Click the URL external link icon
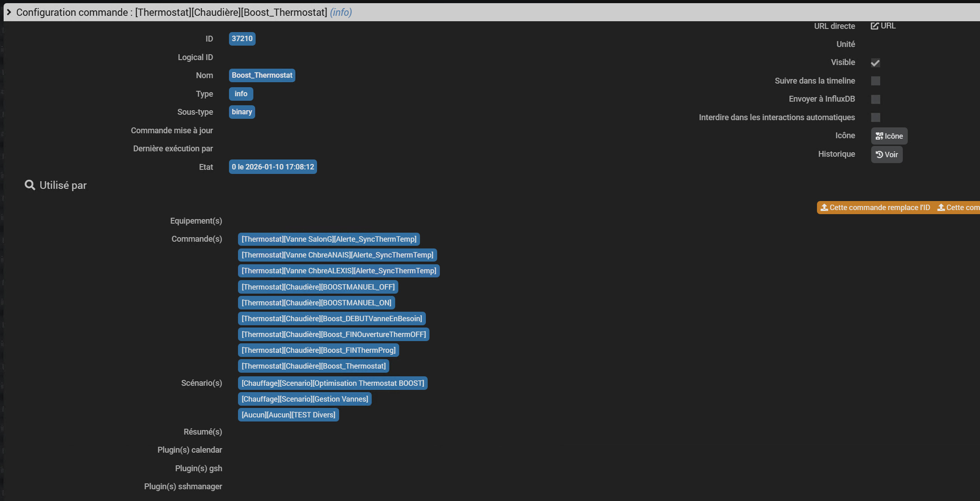 tap(875, 26)
